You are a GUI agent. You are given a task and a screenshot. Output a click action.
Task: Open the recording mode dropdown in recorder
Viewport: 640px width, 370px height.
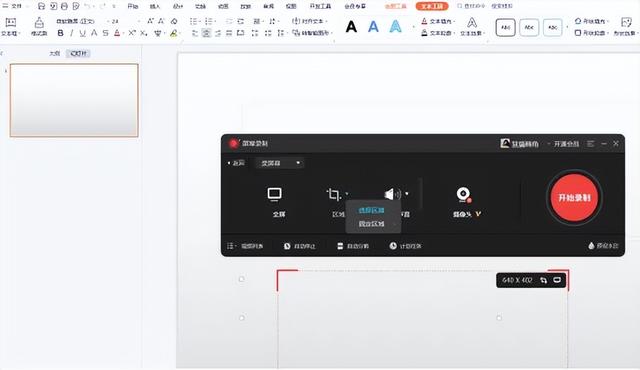280,163
